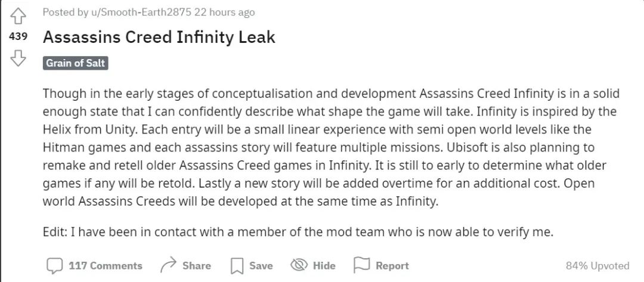Screen dimensions: 644x282
Task: Click the '84% Upvoted' text
Action: [x=597, y=266]
